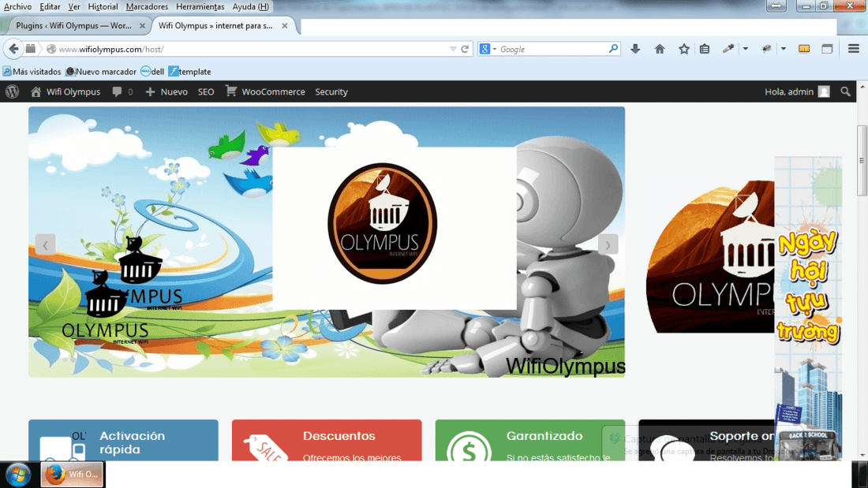The image size is (868, 488).
Task: Open the Más visitados bookmark
Action: click(32, 72)
